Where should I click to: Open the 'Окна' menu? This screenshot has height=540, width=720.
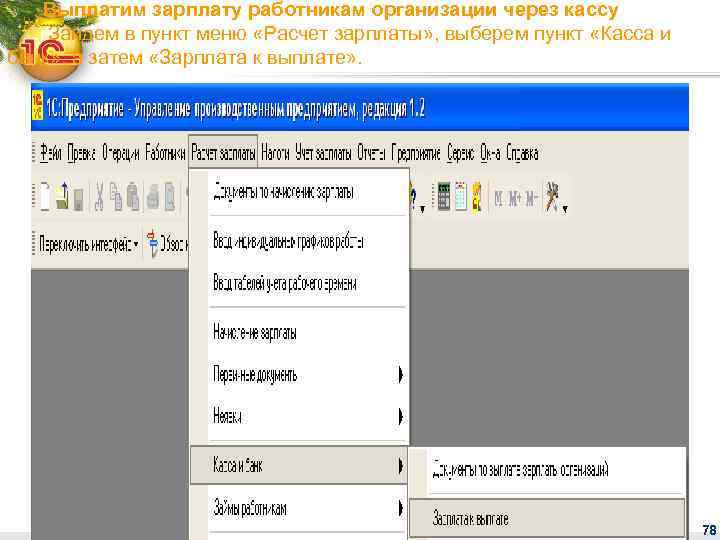490,153
